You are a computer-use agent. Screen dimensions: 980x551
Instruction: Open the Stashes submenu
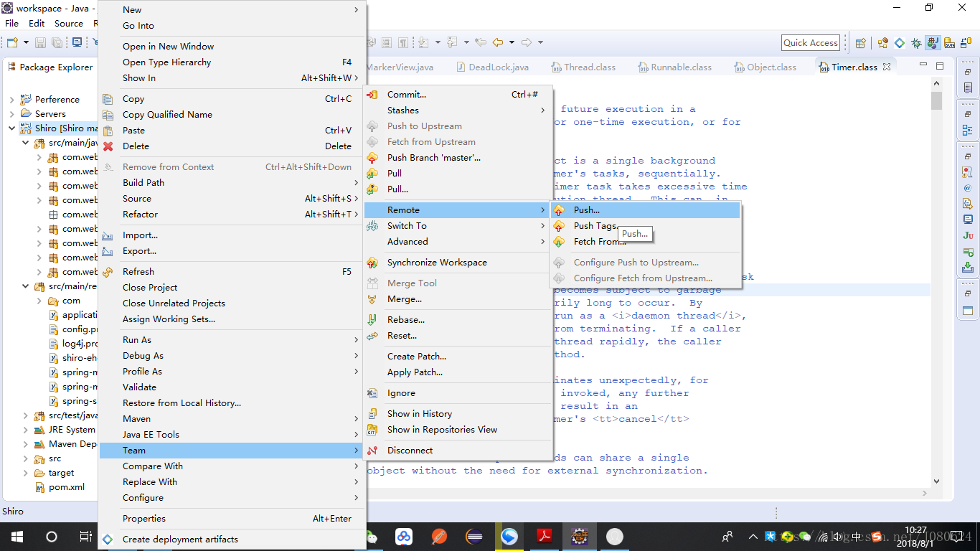tap(457, 110)
